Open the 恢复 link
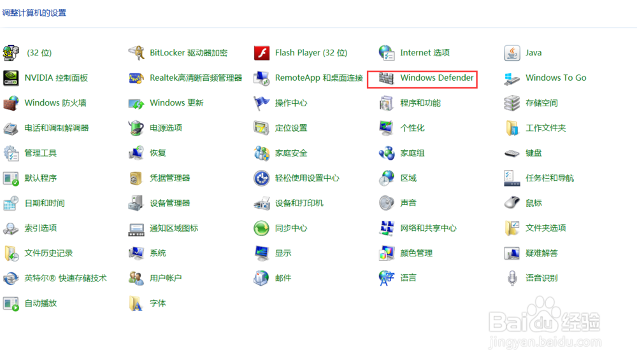The height and width of the screenshot is (364, 637). 157,153
